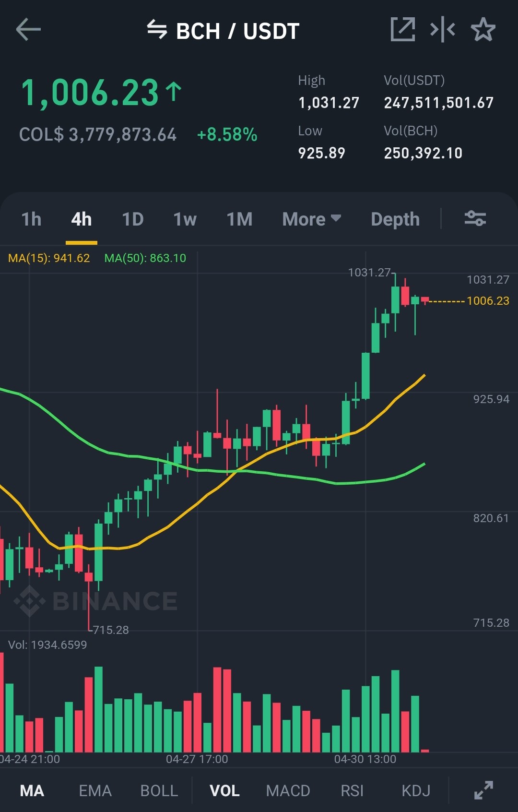Expand chart to fullscreen
518x812 pixels.
(x=483, y=790)
